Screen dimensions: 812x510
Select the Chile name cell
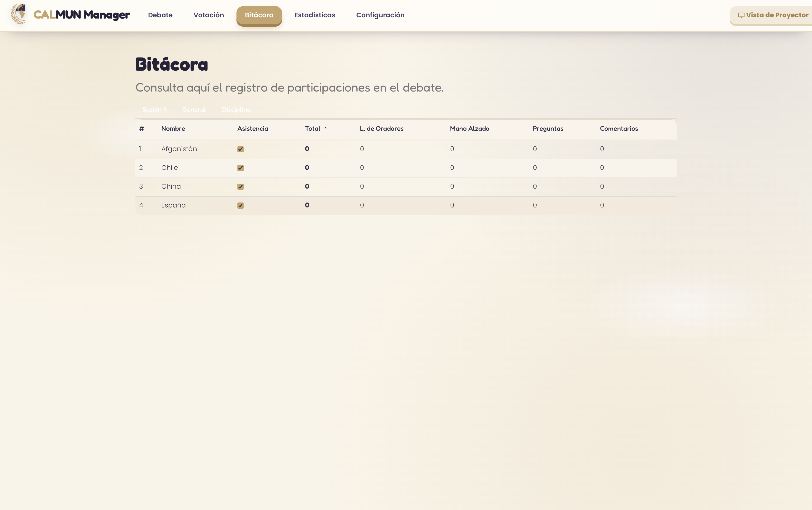click(x=169, y=168)
